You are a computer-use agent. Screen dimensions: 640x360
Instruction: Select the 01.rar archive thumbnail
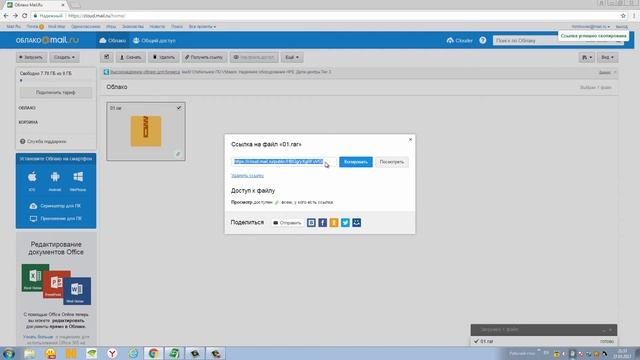point(146,131)
